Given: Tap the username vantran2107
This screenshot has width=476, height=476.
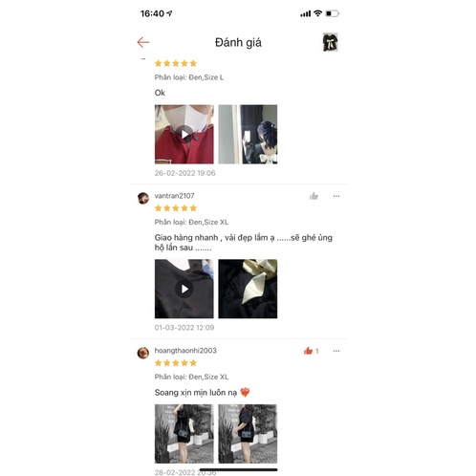Looking at the screenshot, I should tap(175, 196).
